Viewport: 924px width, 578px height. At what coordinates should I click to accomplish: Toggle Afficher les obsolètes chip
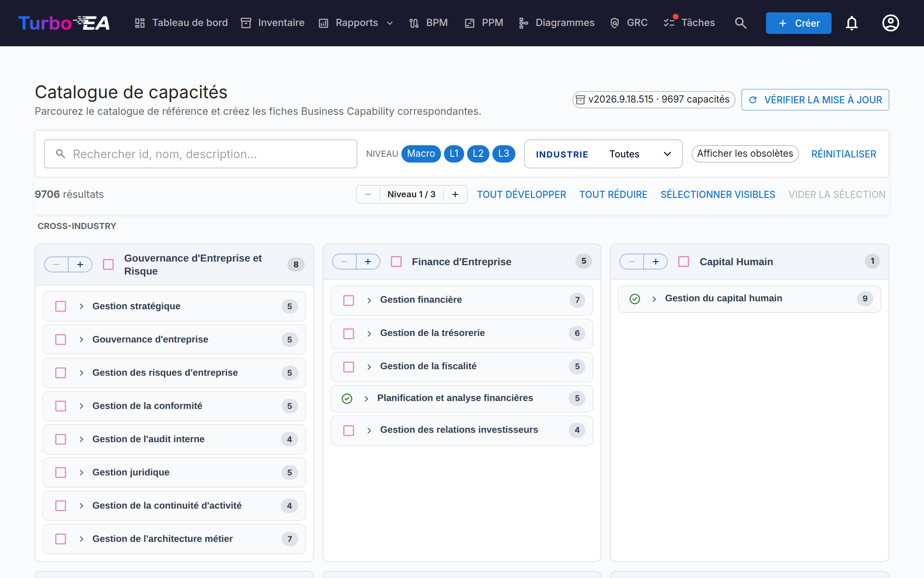pyautogui.click(x=745, y=154)
